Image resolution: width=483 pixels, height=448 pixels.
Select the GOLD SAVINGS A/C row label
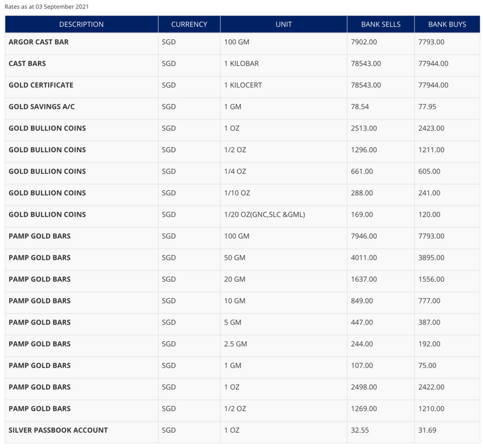point(42,107)
